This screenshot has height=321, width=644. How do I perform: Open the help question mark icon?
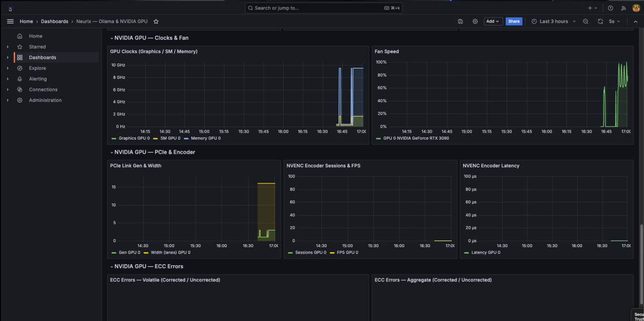click(610, 8)
